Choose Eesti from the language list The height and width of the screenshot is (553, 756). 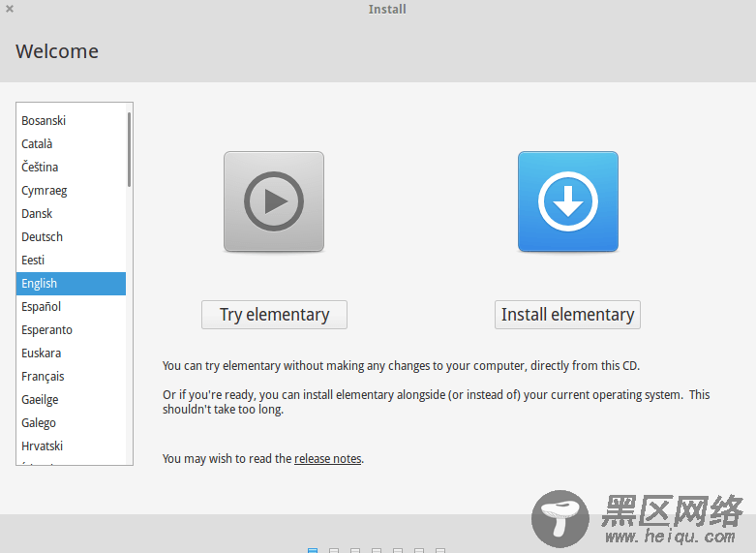tap(71, 261)
